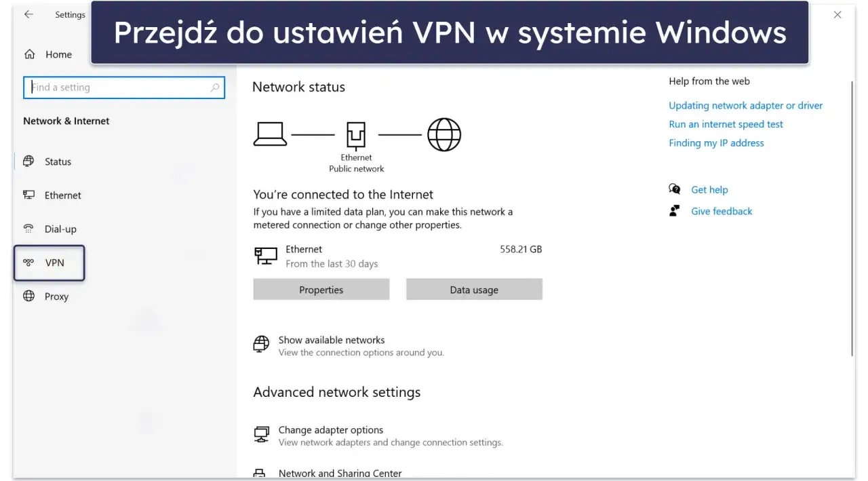The image size is (868, 481).
Task: Select the Status section in sidebar
Action: pos(58,161)
